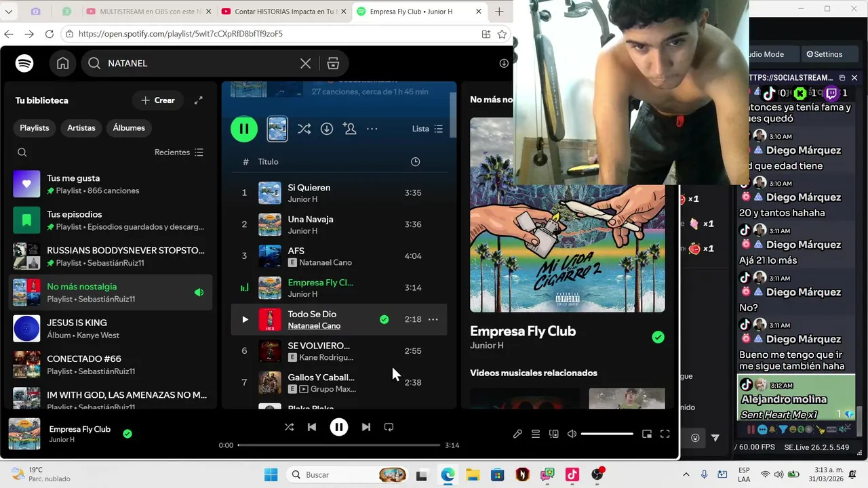Expand the Tu biblioteca panel

(198, 100)
